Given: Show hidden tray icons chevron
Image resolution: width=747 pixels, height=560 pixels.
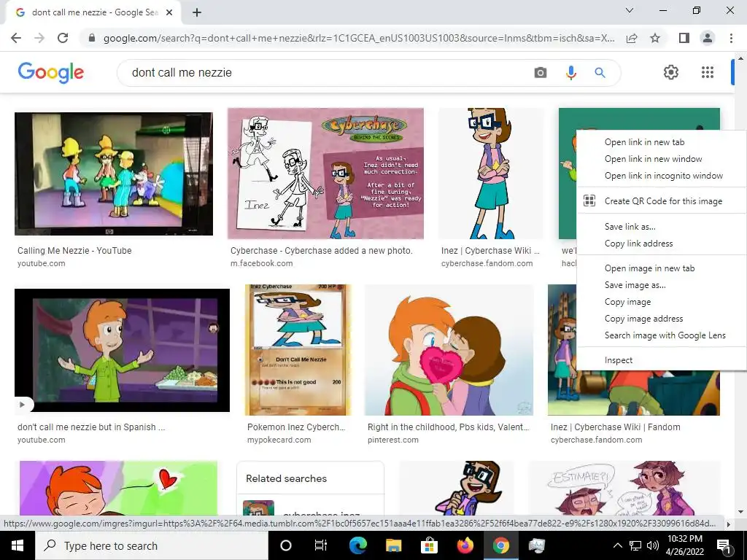Looking at the screenshot, I should pos(617,545).
